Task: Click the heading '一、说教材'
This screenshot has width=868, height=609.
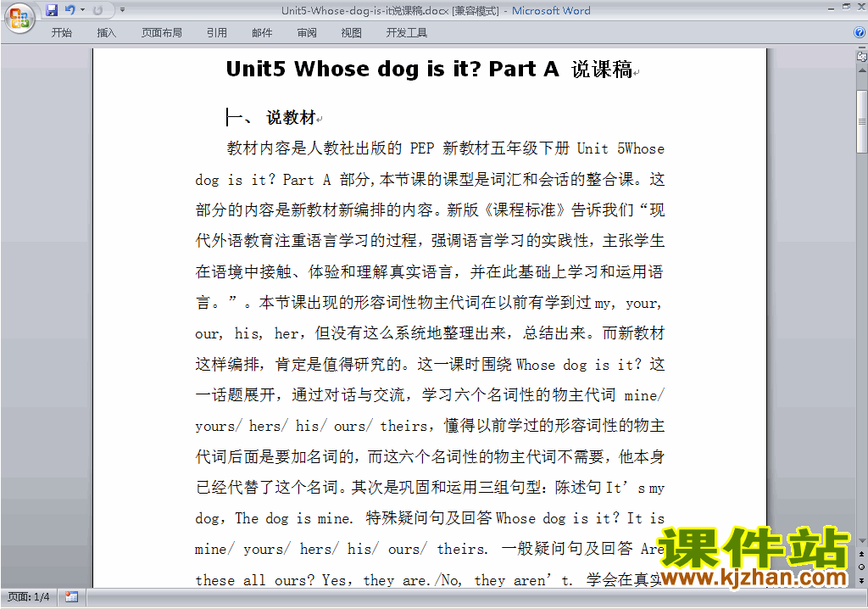Action: pos(271,118)
